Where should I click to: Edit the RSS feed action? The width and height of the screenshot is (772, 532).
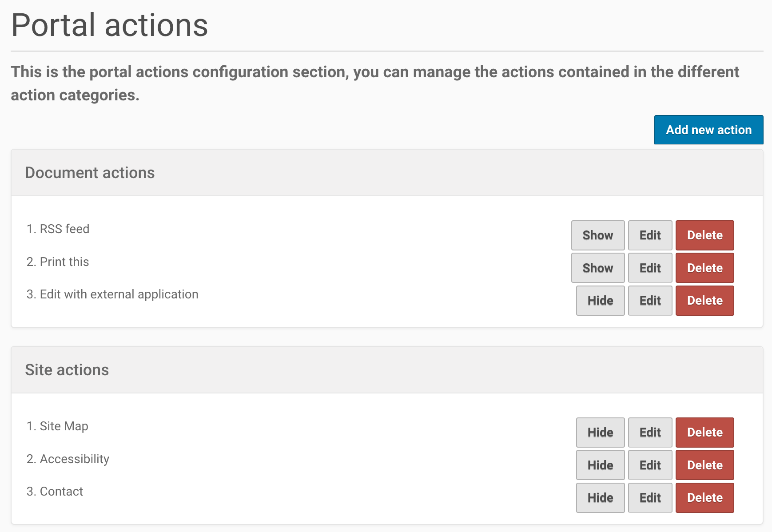pos(650,235)
